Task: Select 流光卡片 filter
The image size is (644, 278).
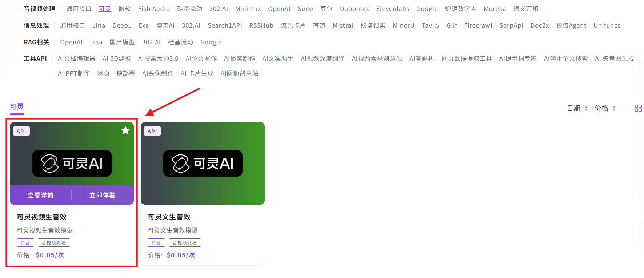Action: pyautogui.click(x=293, y=25)
